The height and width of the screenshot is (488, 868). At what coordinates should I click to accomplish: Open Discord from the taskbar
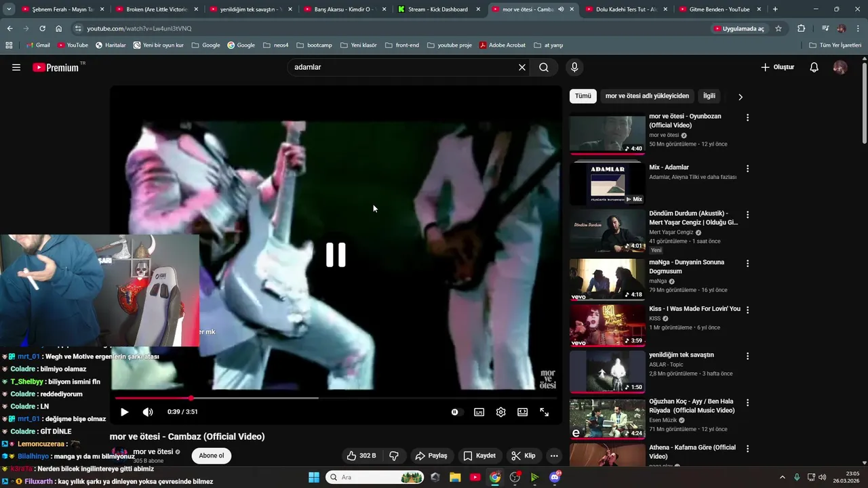(555, 477)
